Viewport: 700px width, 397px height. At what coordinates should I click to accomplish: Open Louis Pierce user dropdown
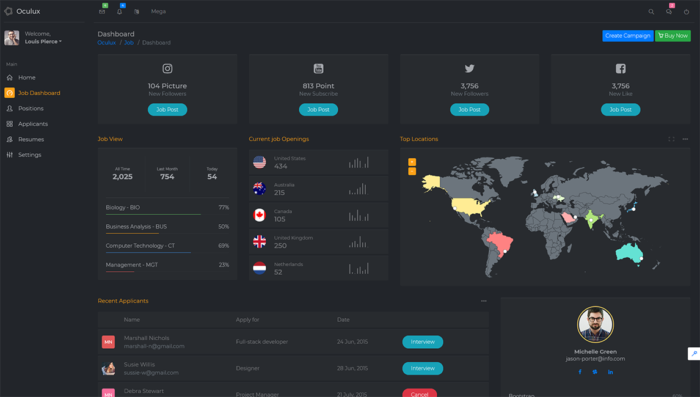43,42
